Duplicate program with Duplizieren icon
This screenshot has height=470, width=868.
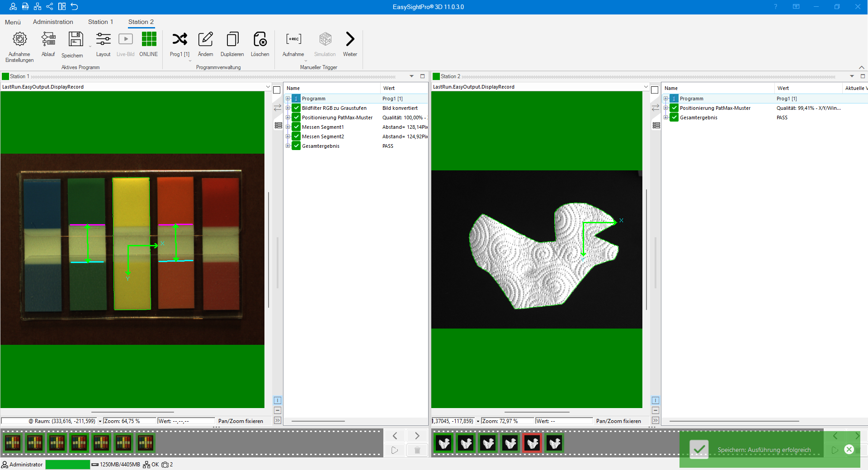pos(232,40)
